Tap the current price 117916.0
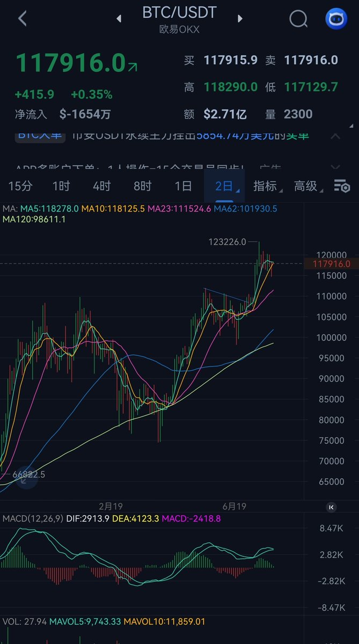 click(x=70, y=63)
